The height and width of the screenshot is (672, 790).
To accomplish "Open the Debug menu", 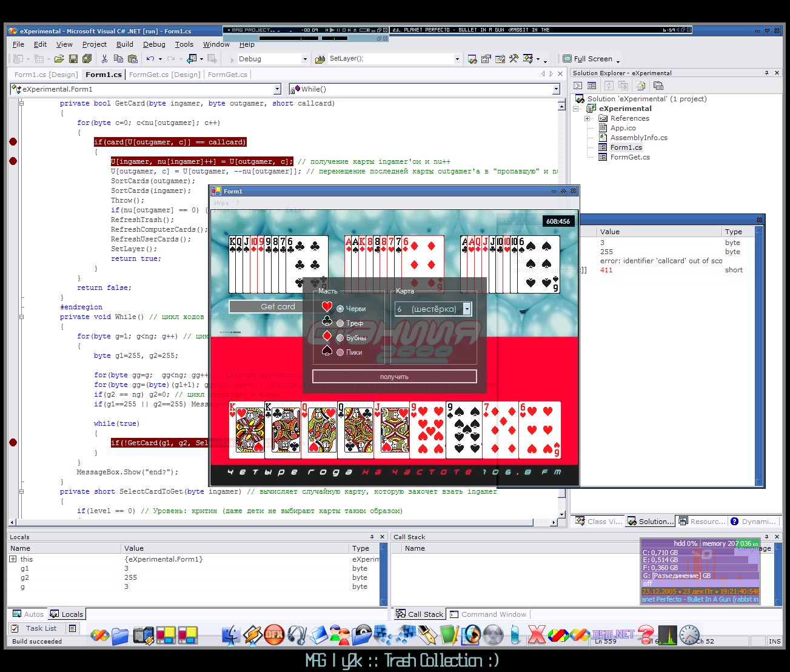I will [x=154, y=44].
